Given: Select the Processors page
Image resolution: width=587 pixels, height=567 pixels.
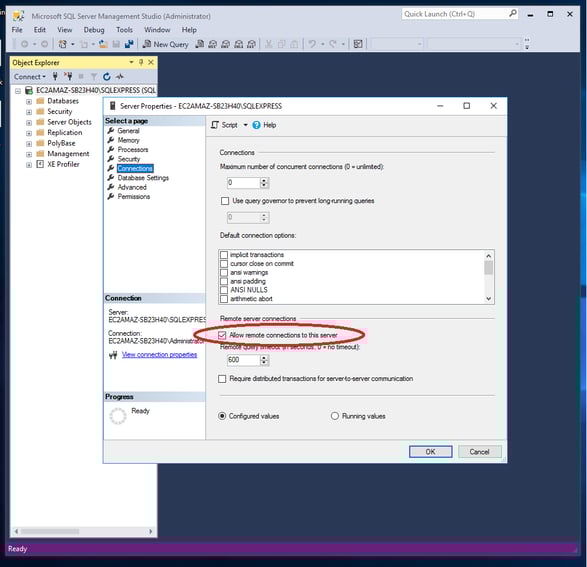Looking at the screenshot, I should pos(133,149).
